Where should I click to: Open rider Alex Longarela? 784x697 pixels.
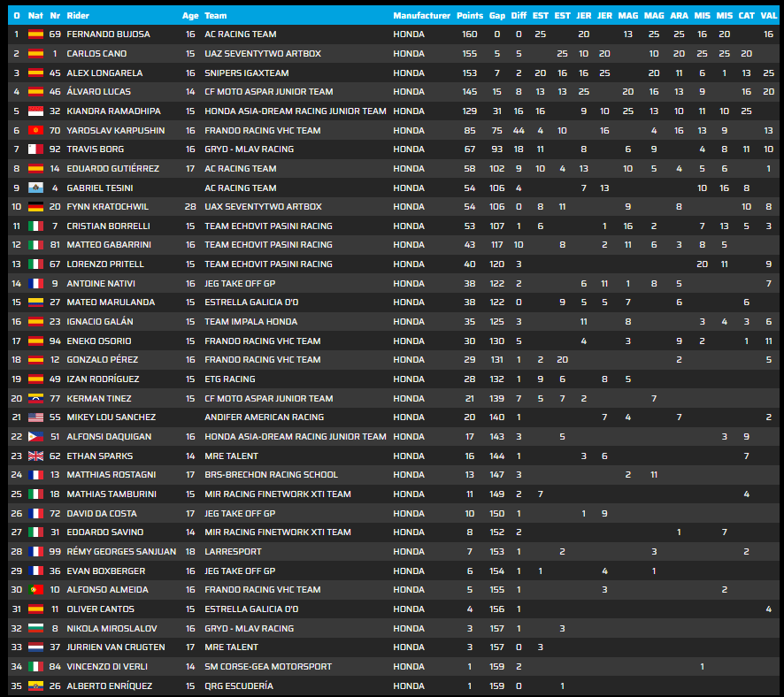click(x=104, y=73)
